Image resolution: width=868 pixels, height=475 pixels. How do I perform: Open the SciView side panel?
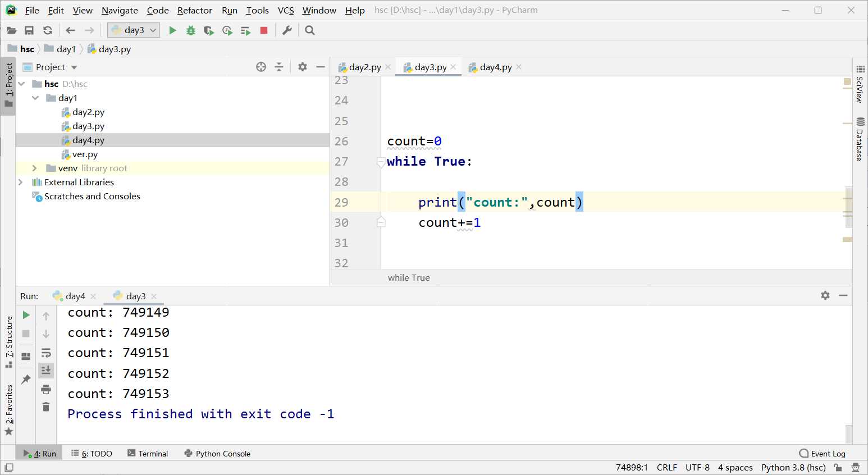860,84
